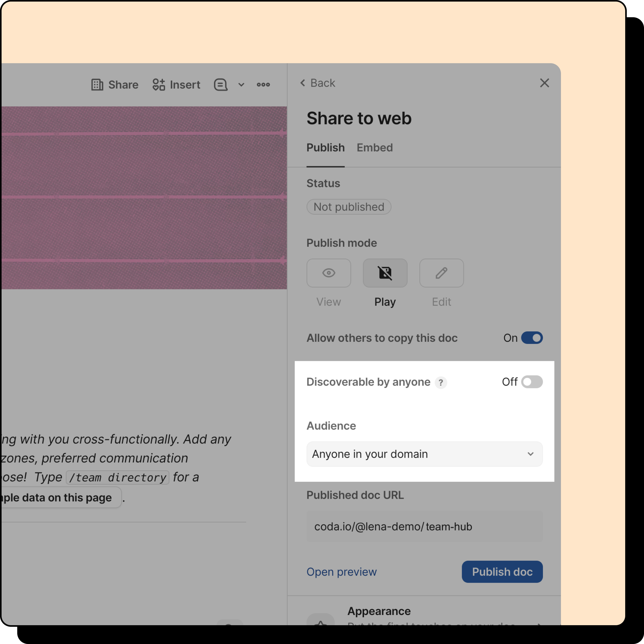Expand the comments dropdown chevron
Image resolution: width=644 pixels, height=644 pixels.
(x=241, y=85)
